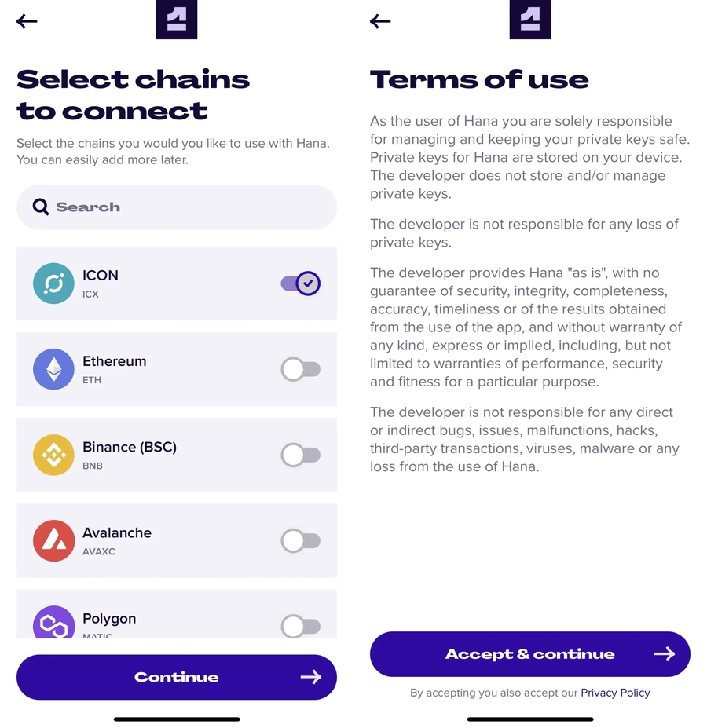Click the magnifying glass search icon
This screenshot has width=707, height=728.
click(41, 207)
